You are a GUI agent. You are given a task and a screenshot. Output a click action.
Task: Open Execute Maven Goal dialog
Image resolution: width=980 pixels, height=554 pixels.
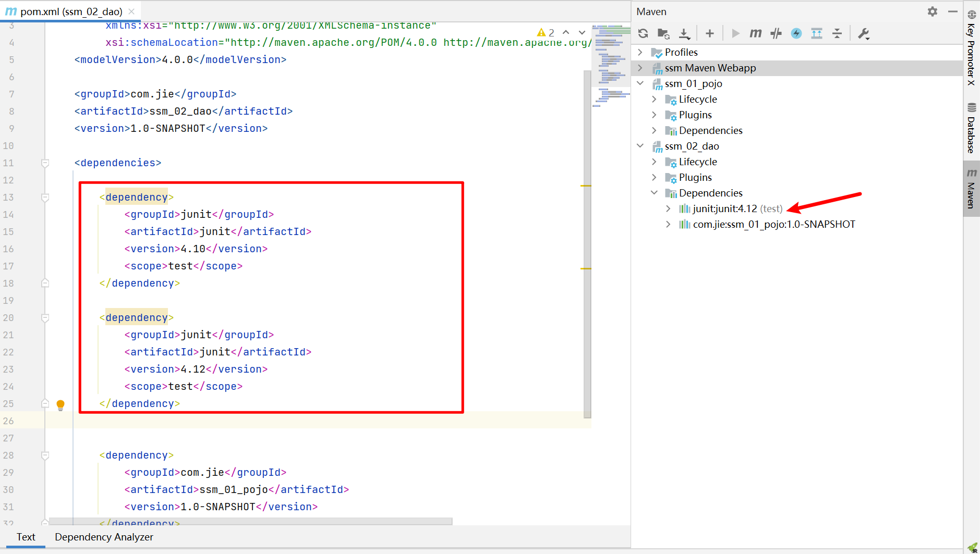tap(755, 33)
